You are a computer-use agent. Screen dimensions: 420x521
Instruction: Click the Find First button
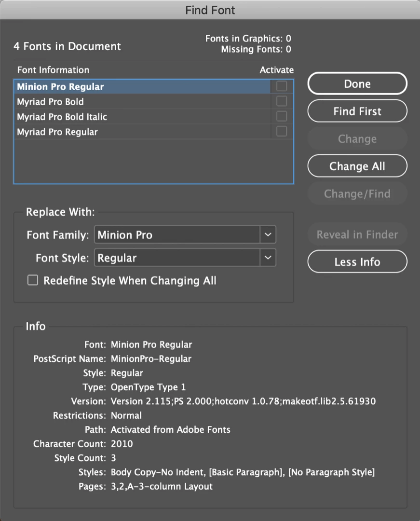point(357,111)
